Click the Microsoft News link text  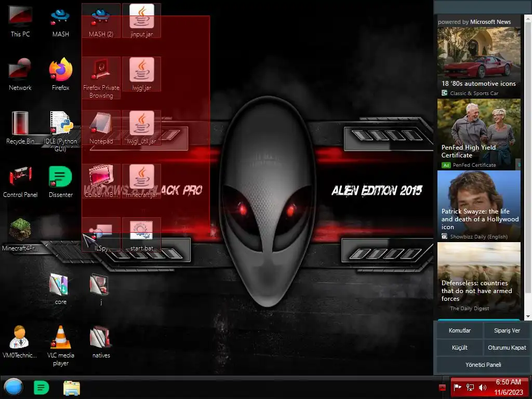[x=490, y=22]
